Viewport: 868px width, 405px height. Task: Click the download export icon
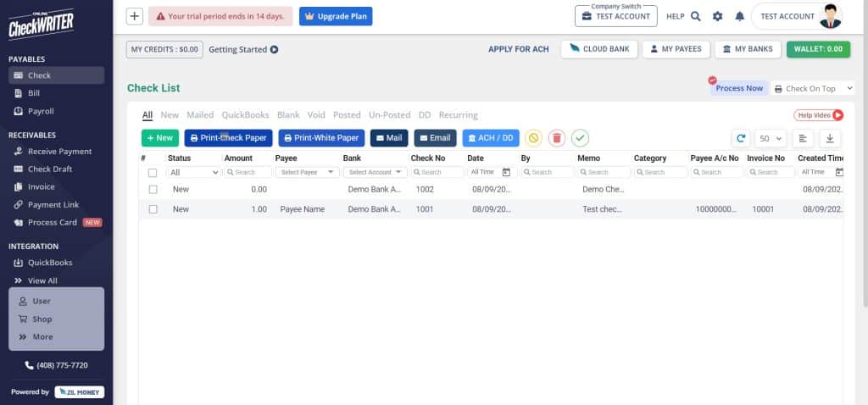pos(830,138)
